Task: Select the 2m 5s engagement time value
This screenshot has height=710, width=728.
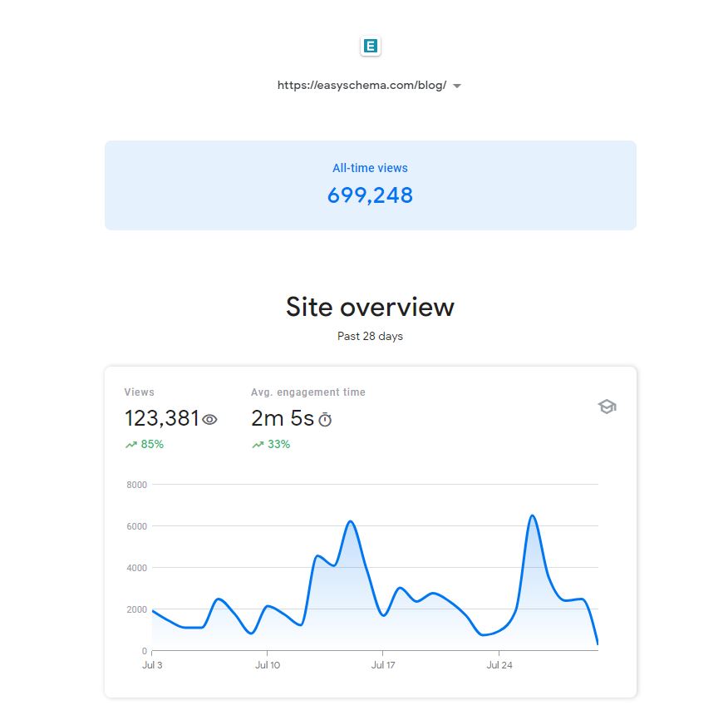Action: coord(281,418)
